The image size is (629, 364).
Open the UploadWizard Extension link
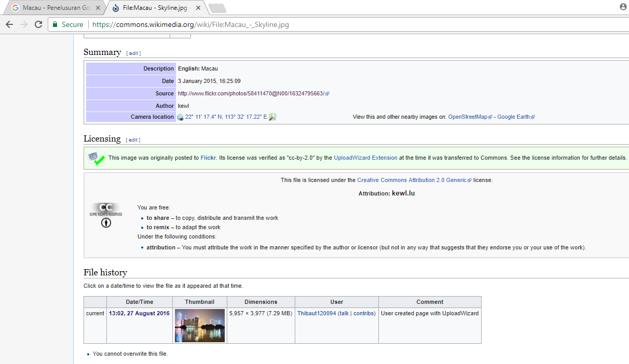click(365, 158)
